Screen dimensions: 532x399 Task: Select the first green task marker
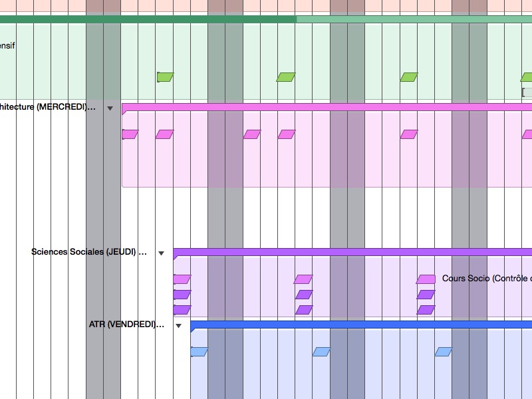[x=165, y=77]
